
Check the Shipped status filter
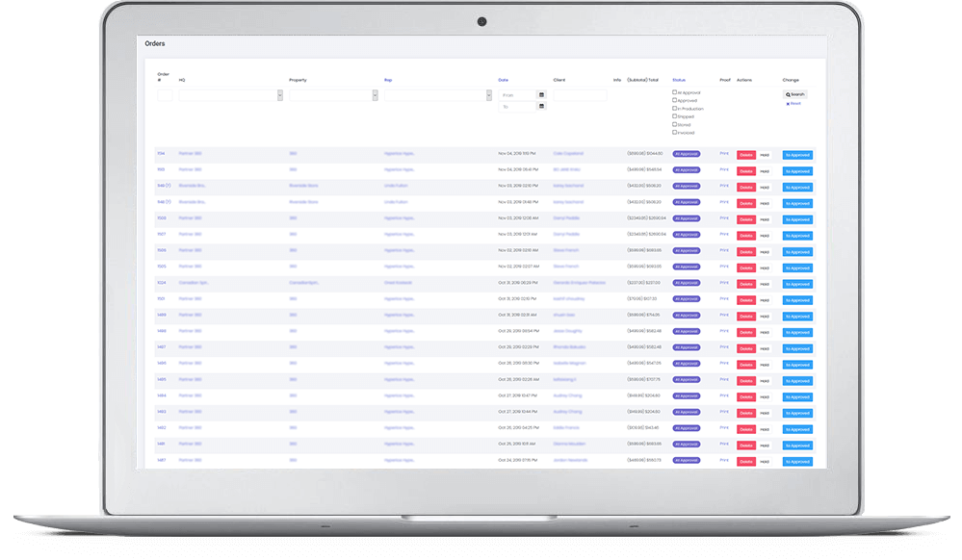[674, 116]
